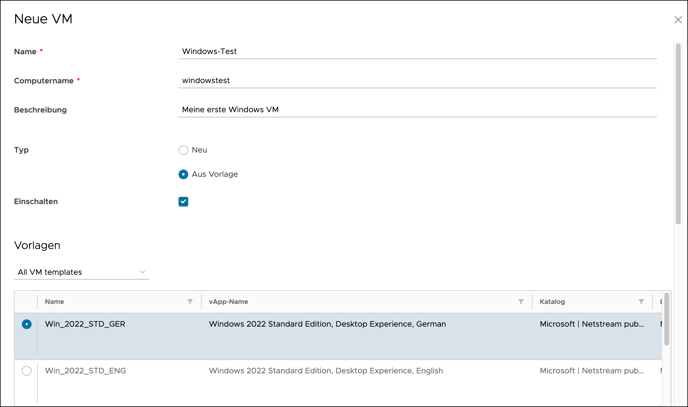Click the dialog's vertical scrollbar

tap(678, 134)
